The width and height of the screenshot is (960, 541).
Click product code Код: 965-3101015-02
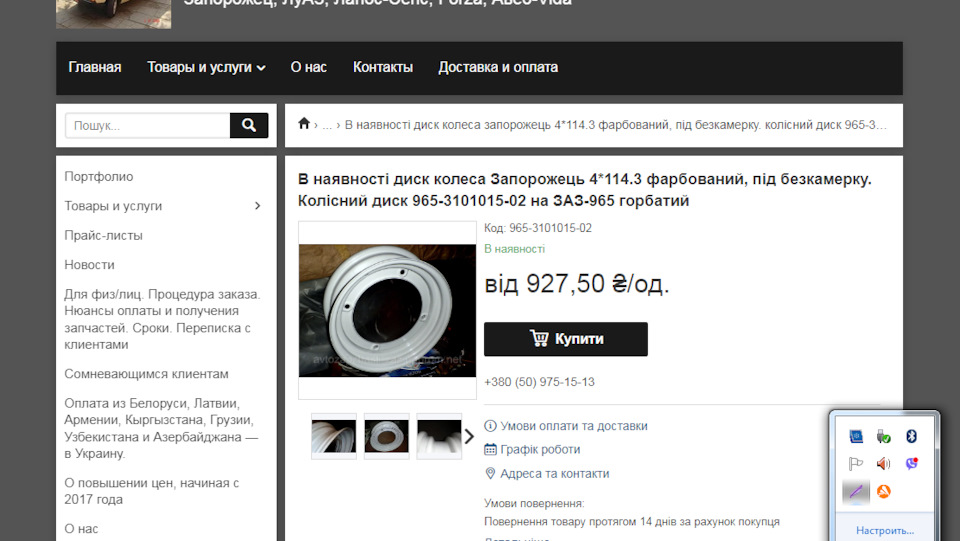tap(538, 228)
